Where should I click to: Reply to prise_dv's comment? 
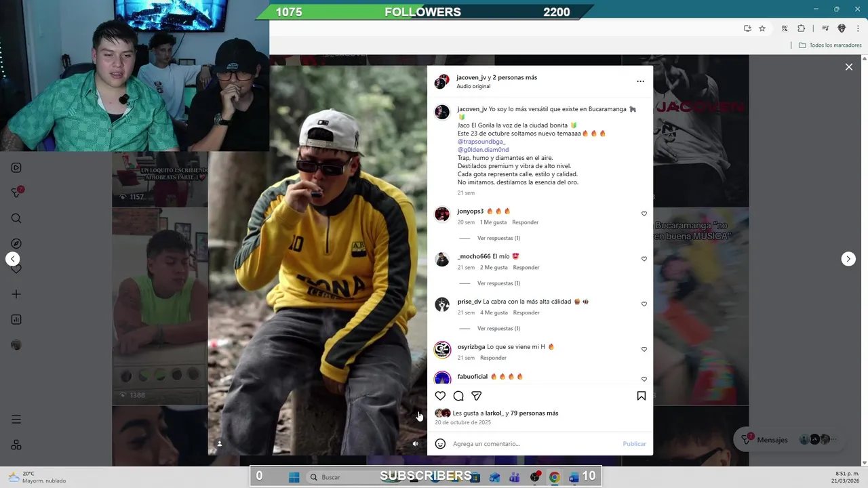point(526,312)
